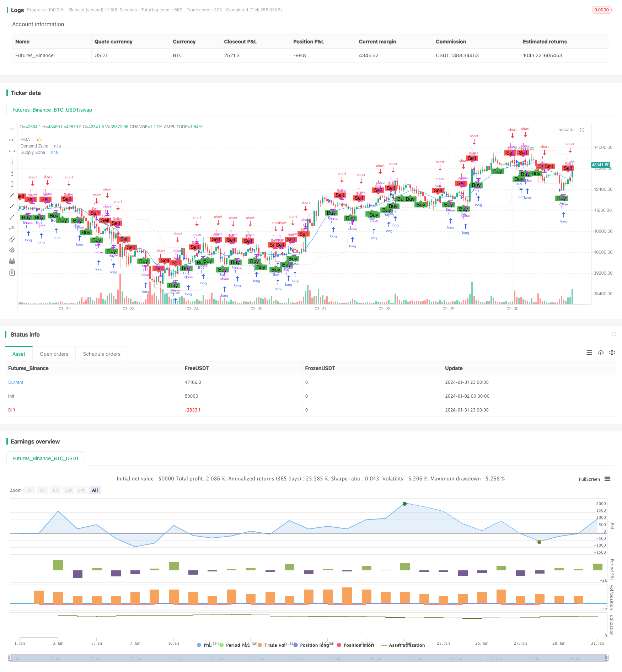Open the Futures_Binance_BTC_USDT earnings tab
Image resolution: width=622 pixels, height=672 pixels.
point(45,458)
